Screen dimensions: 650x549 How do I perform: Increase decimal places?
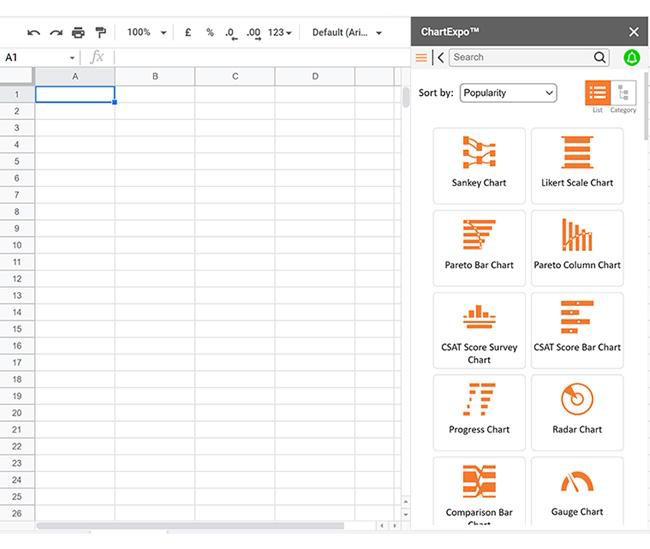(x=254, y=33)
